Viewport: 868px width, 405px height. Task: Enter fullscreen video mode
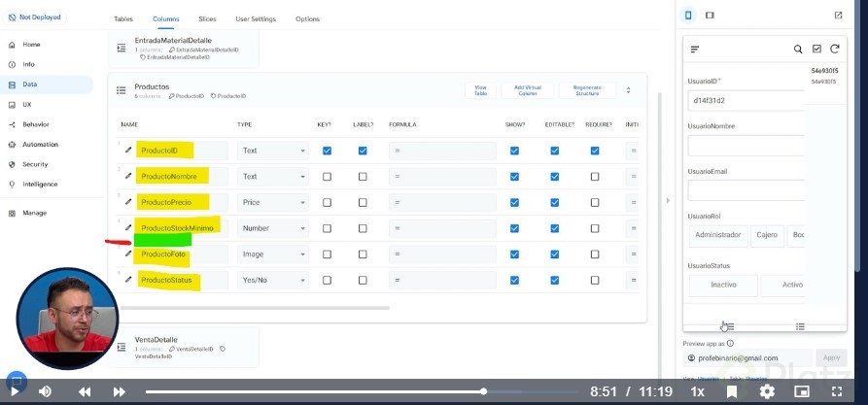837,391
